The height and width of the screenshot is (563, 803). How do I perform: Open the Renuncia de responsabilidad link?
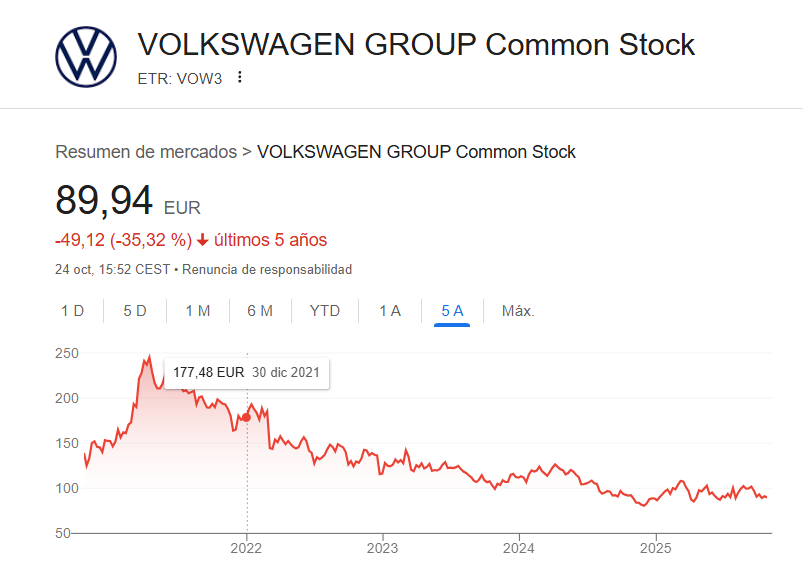[x=267, y=270]
